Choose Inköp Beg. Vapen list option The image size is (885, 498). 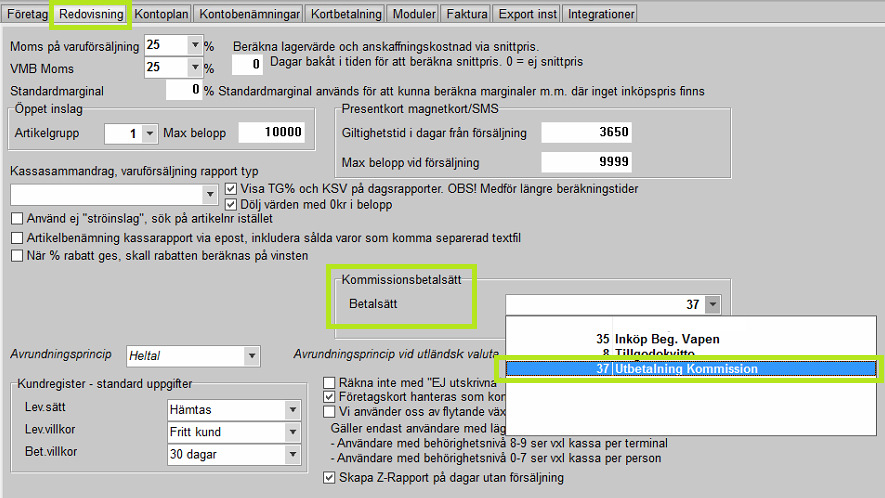(667, 339)
